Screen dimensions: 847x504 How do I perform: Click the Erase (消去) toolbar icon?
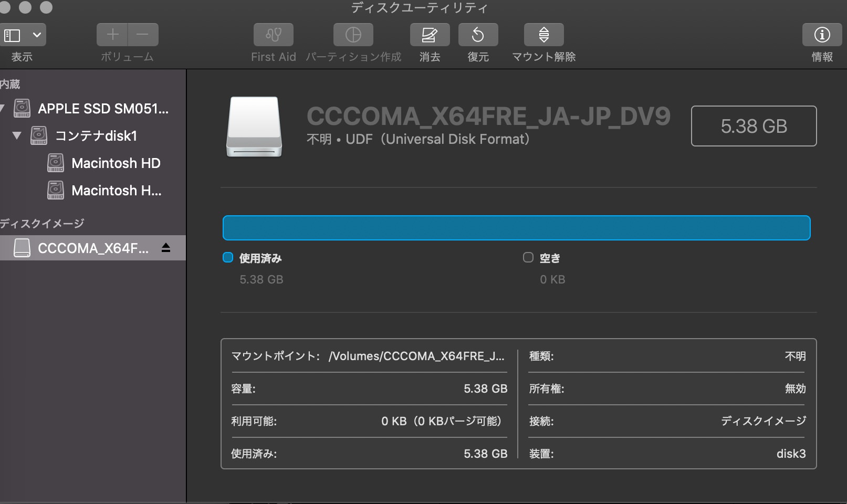(x=430, y=35)
